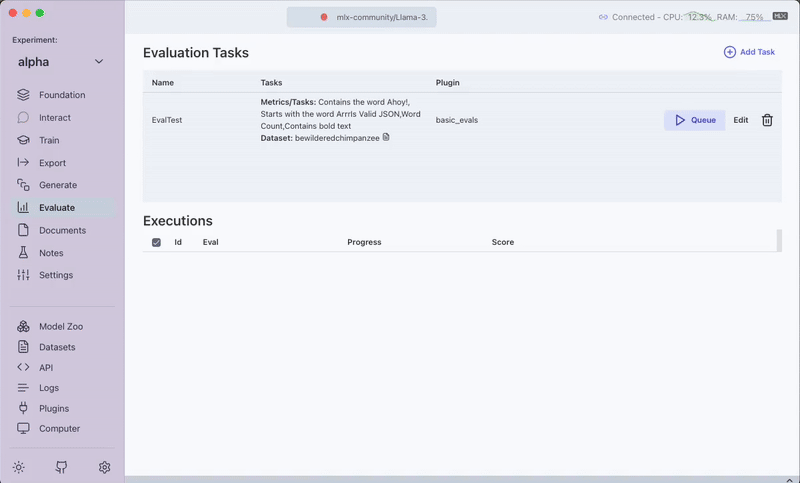Open Model Zoo from the sidebar
This screenshot has height=483, width=800.
[61, 327]
